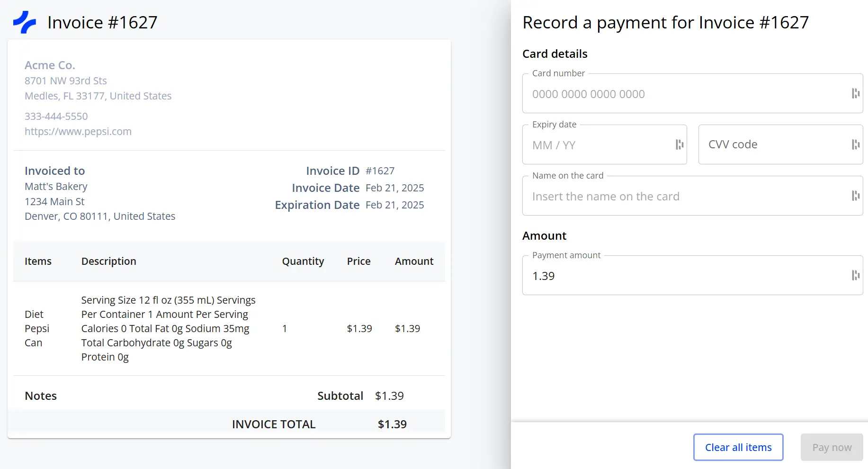This screenshot has width=868, height=469.
Task: Click the autofill icon in Card number field
Action: tap(855, 94)
